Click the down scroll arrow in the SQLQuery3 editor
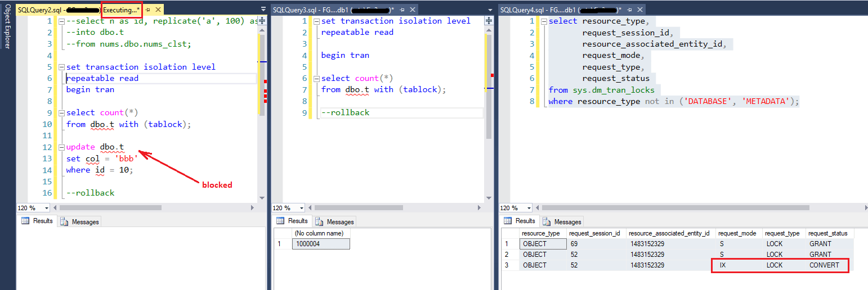This screenshot has height=290, width=868. click(487, 197)
